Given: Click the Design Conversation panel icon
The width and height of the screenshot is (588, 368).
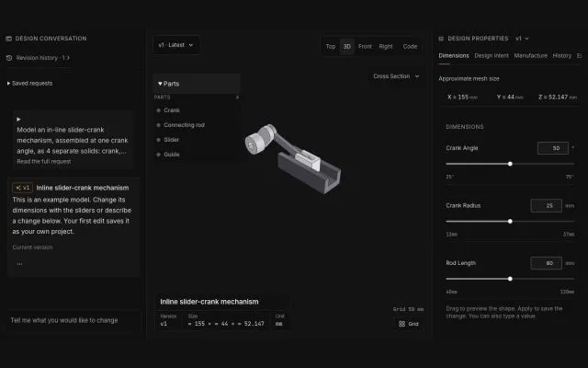Looking at the screenshot, I should tap(9, 39).
